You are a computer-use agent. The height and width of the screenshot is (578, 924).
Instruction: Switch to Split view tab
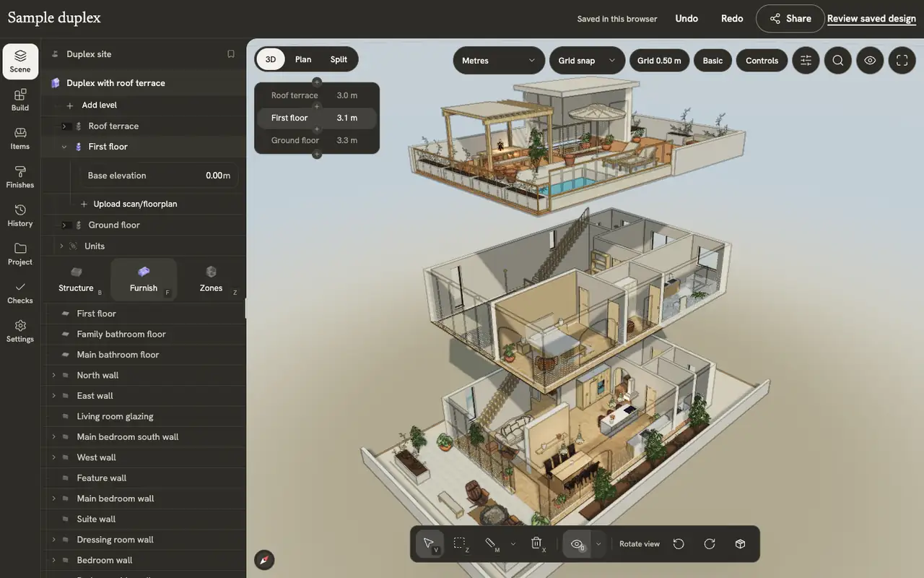(339, 59)
